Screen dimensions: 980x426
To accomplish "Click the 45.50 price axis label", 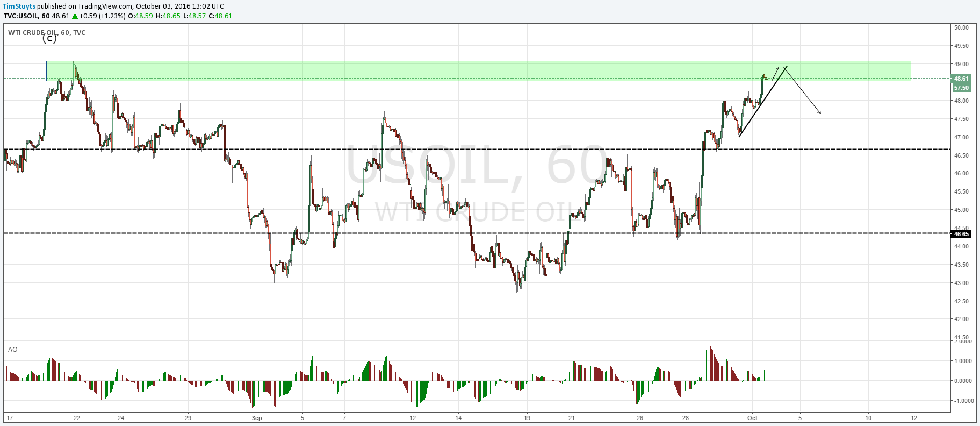I will tap(961, 191).
